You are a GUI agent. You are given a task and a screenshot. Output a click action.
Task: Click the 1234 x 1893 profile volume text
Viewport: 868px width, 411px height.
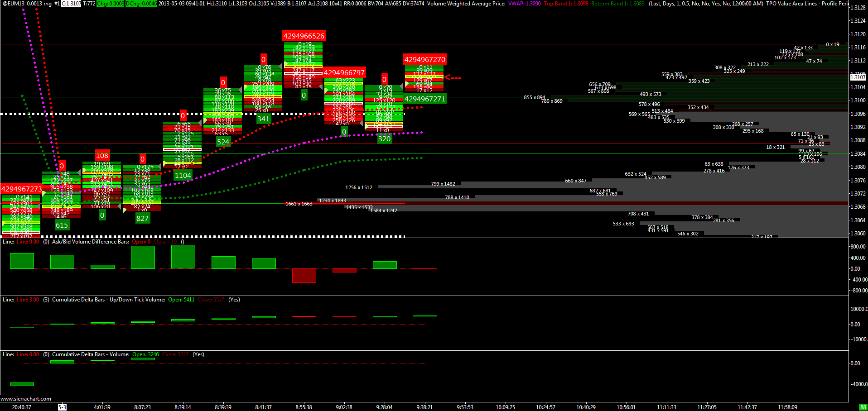333,201
